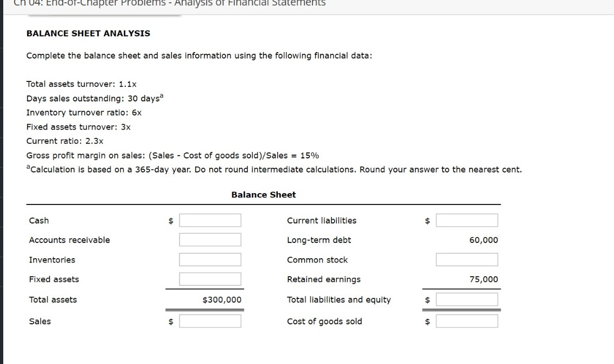Select the Sales input field
This screenshot has height=364, width=614.
click(210, 321)
